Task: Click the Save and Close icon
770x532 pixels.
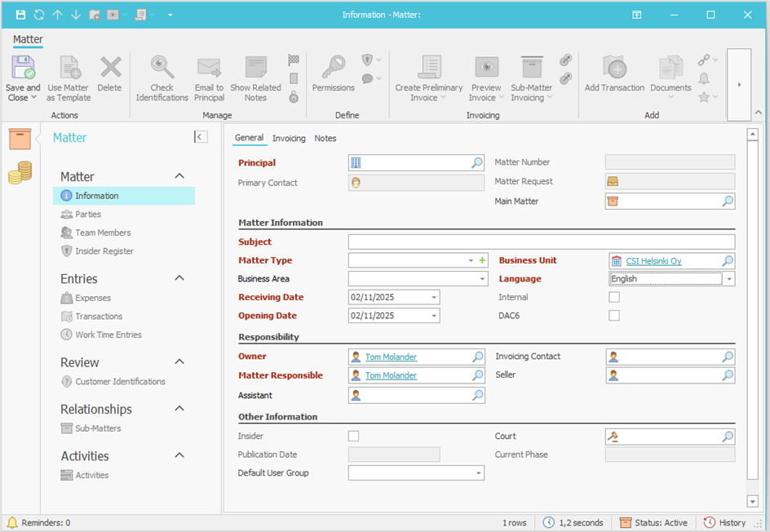Action: point(23,69)
